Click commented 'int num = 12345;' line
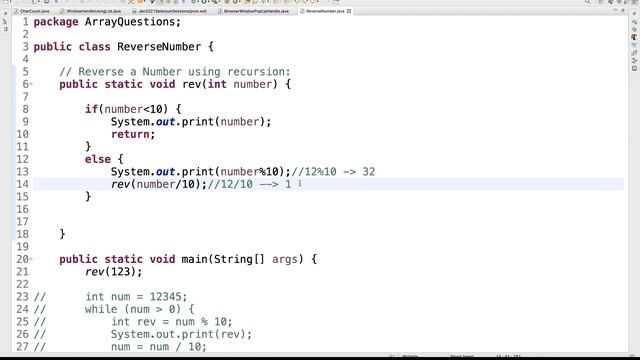Viewport: 640px width, 360px height. (136, 297)
